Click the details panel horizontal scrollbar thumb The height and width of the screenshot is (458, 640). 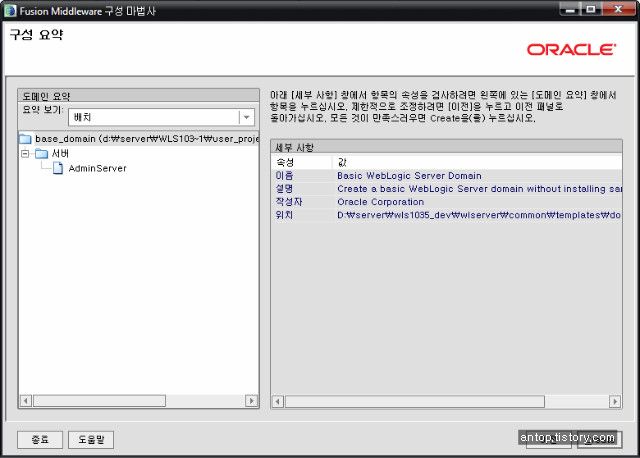coord(415,402)
